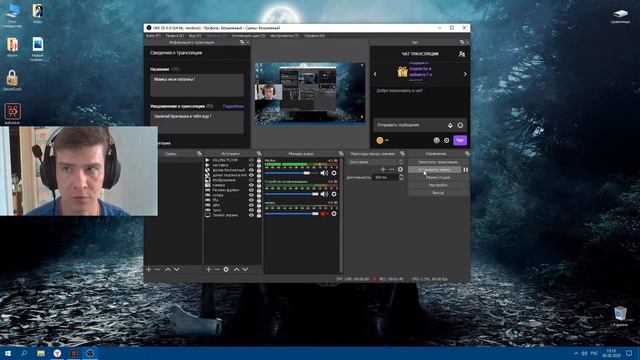Click the stream title input field
Viewport: 640px width, 360px height.
coord(197,85)
